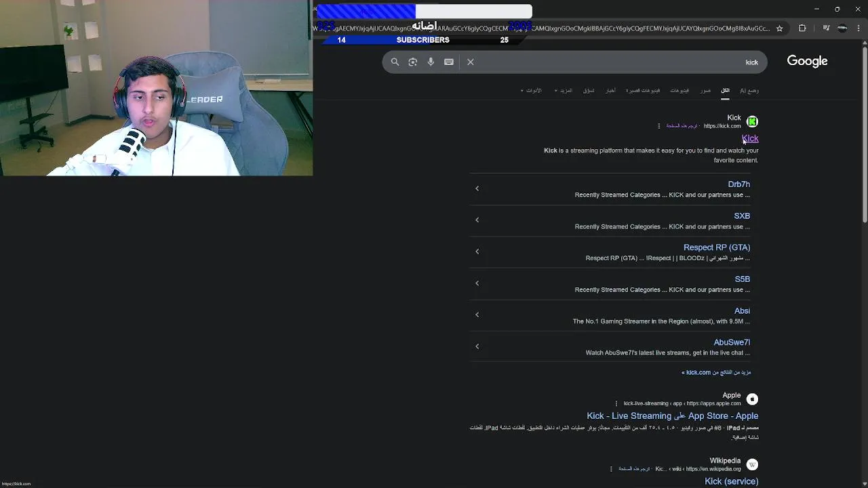Open Google Lens image search icon
The image size is (868, 488).
point(412,62)
